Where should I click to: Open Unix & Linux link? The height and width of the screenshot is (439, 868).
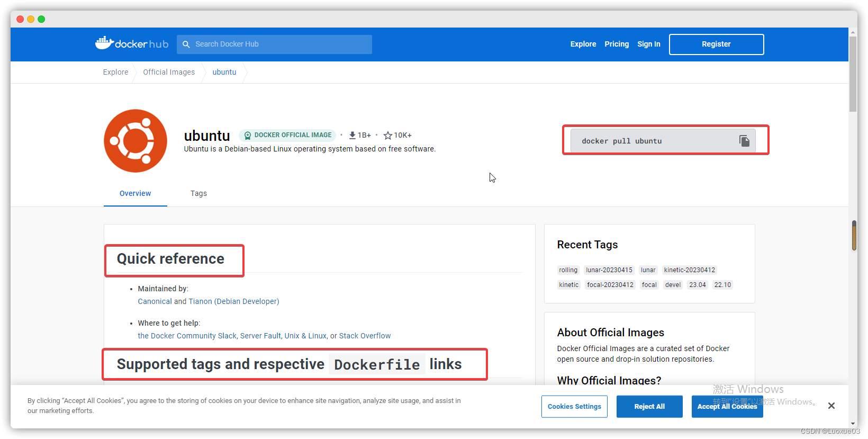(305, 336)
